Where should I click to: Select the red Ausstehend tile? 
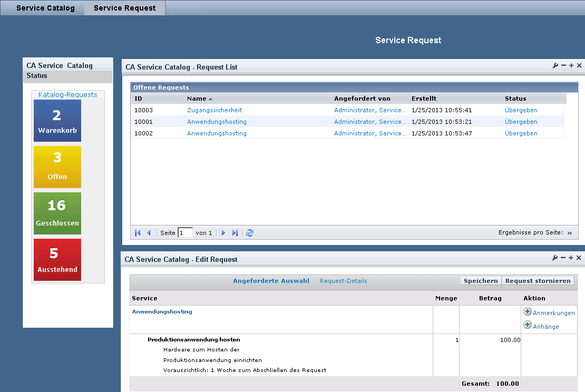click(57, 260)
